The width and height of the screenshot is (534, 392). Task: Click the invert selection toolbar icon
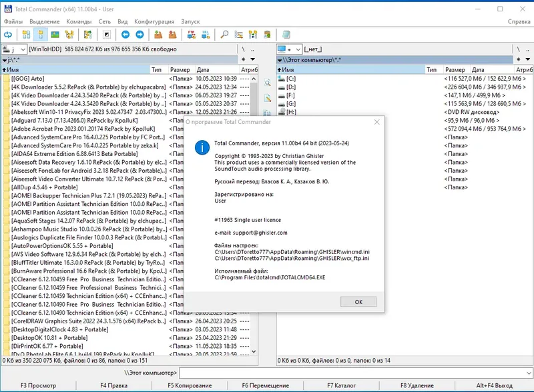[x=107, y=35]
